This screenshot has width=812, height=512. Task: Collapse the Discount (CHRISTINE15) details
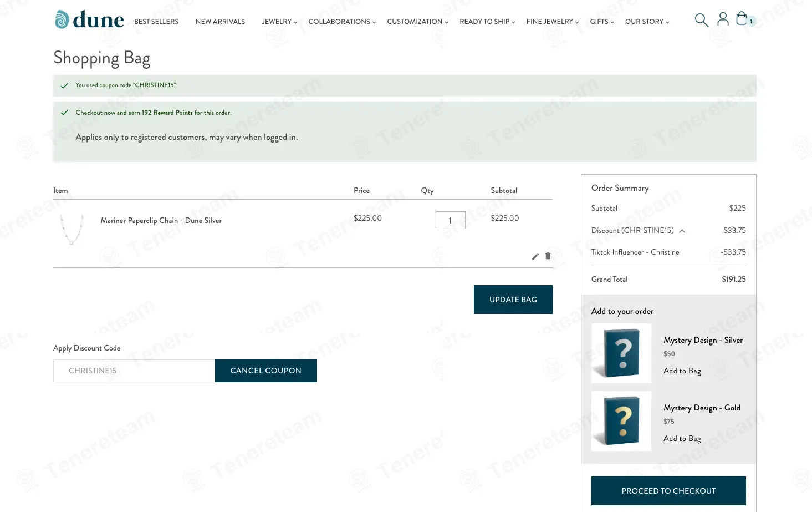pyautogui.click(x=682, y=231)
